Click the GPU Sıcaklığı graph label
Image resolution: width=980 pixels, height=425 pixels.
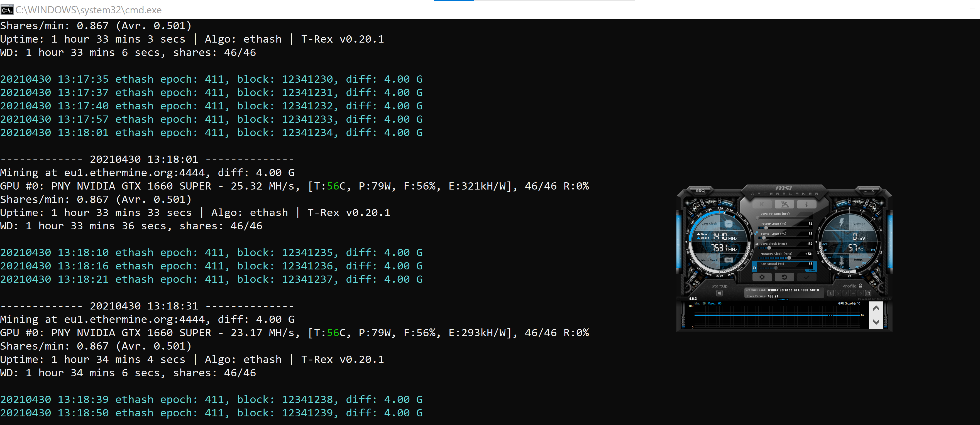[x=849, y=303]
